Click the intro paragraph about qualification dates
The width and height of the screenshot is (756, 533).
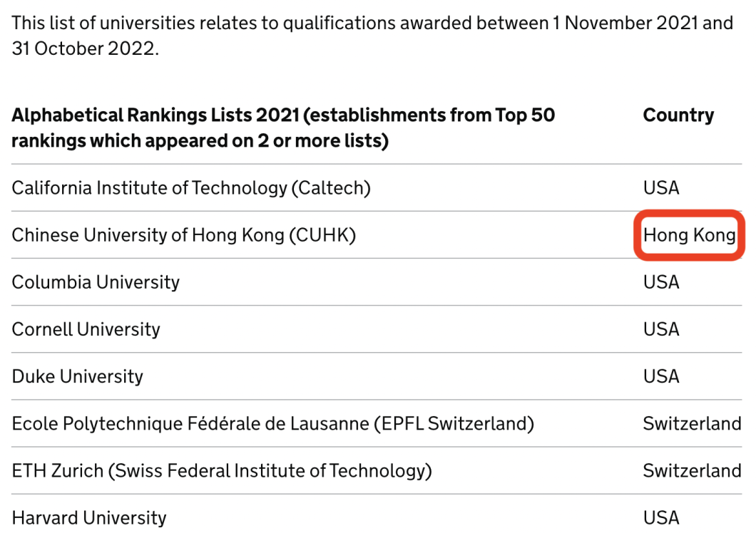point(372,36)
